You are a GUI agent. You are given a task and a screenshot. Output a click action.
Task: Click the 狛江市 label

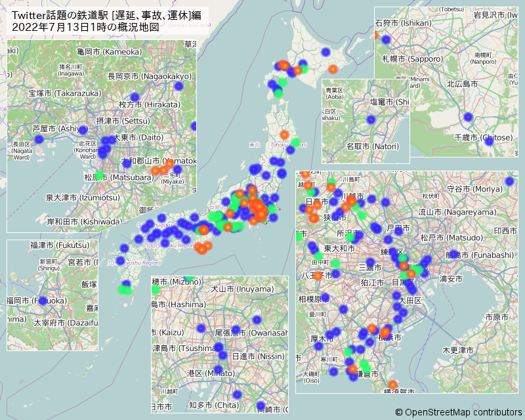[372, 283]
